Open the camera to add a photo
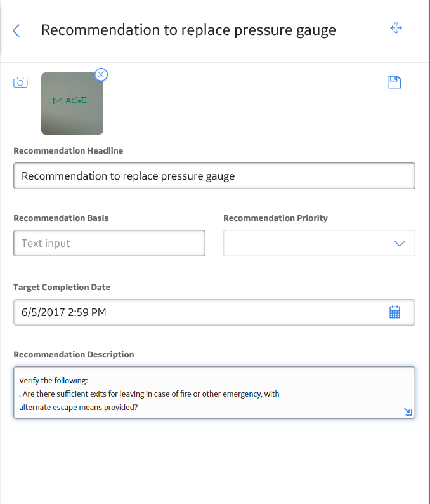This screenshot has height=504, width=430. coord(20,83)
